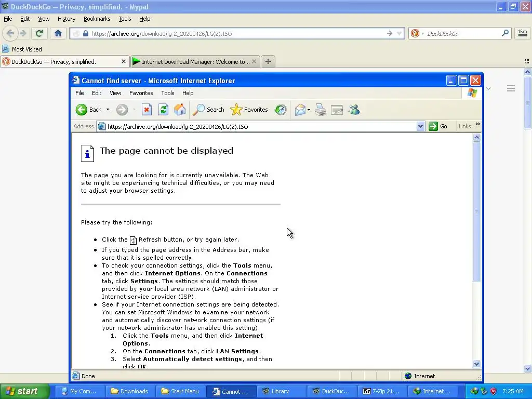
Task: Click the Mail envelope icon in Internet Explorer
Action: (x=300, y=110)
